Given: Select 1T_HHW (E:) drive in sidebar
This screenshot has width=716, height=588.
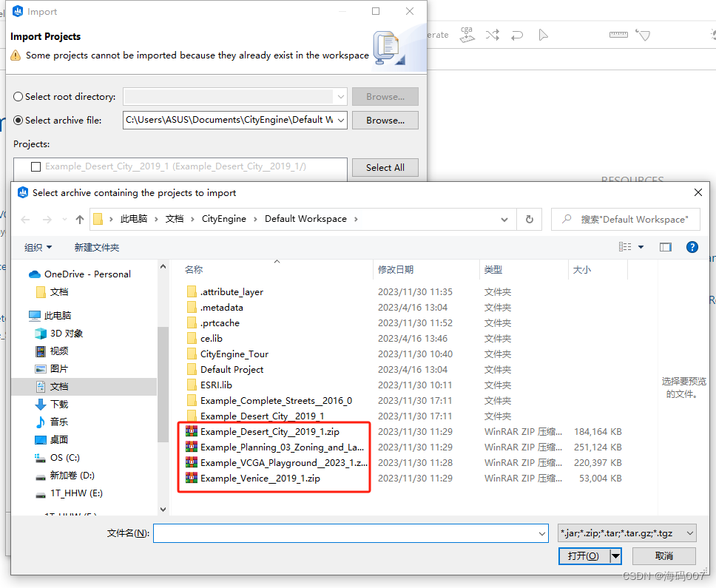Looking at the screenshot, I should [x=69, y=493].
